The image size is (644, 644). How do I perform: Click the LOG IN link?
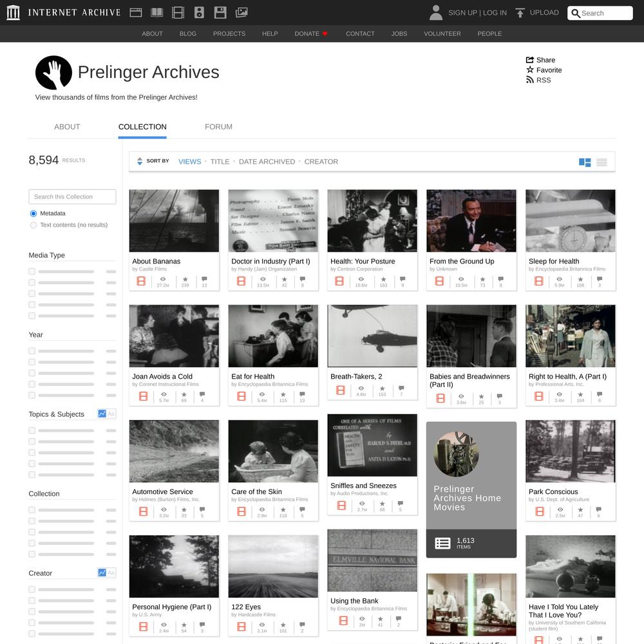tap(495, 13)
